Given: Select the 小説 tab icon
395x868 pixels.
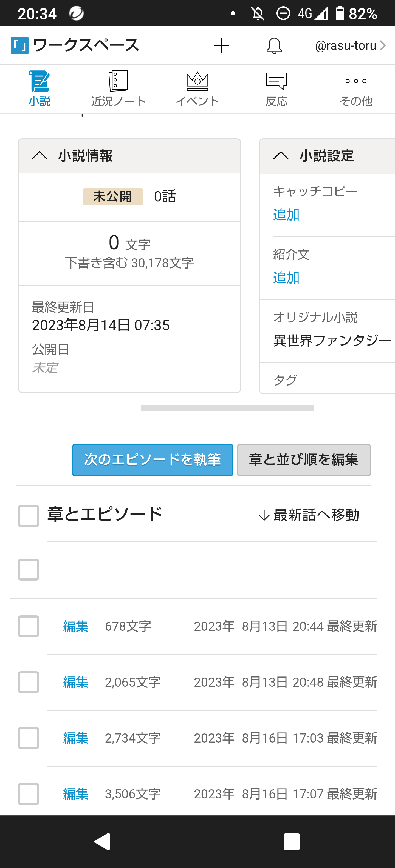Looking at the screenshot, I should tap(39, 81).
